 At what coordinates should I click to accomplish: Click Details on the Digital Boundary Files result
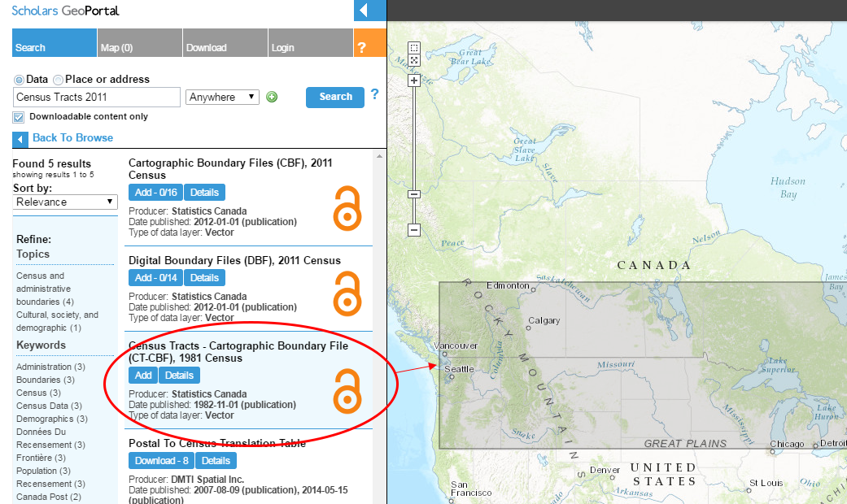point(204,277)
